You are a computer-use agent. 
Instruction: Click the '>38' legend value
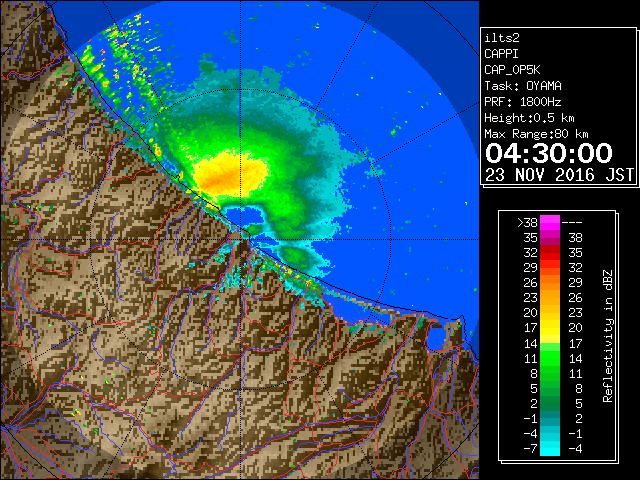tap(527, 223)
